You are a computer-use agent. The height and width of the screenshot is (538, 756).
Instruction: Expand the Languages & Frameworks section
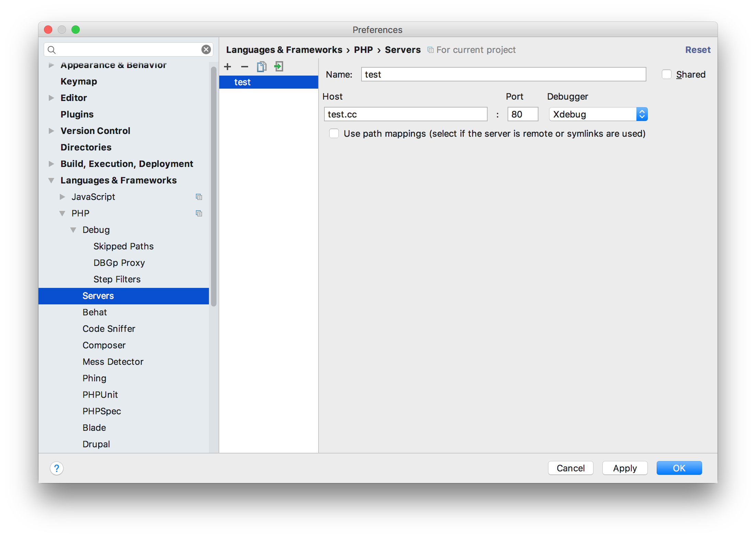click(x=52, y=180)
